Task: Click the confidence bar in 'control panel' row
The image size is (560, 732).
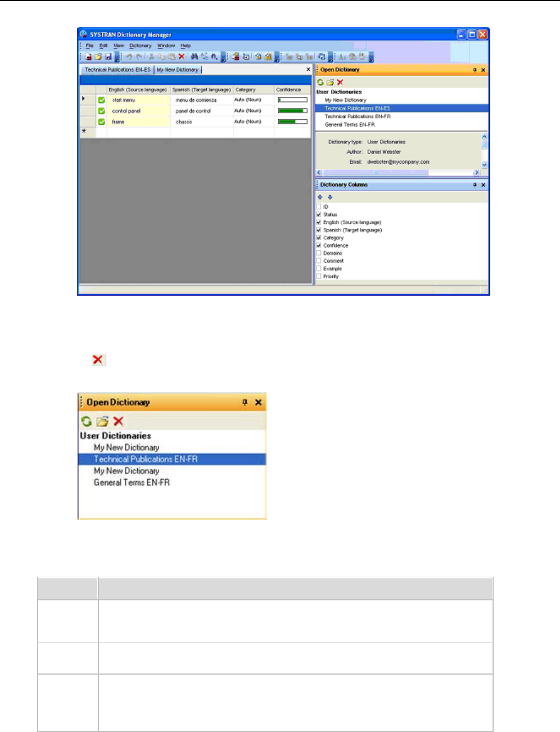Action: (x=292, y=111)
